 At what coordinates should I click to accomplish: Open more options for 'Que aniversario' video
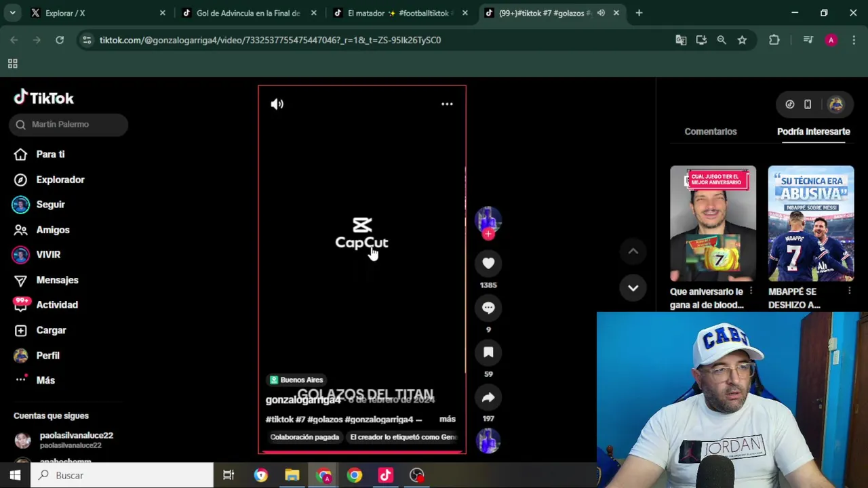click(x=751, y=291)
